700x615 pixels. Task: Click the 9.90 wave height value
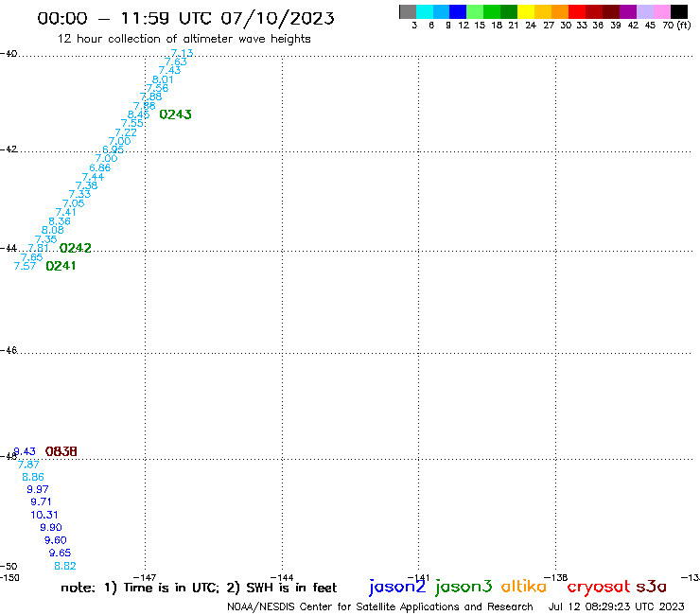(51, 528)
